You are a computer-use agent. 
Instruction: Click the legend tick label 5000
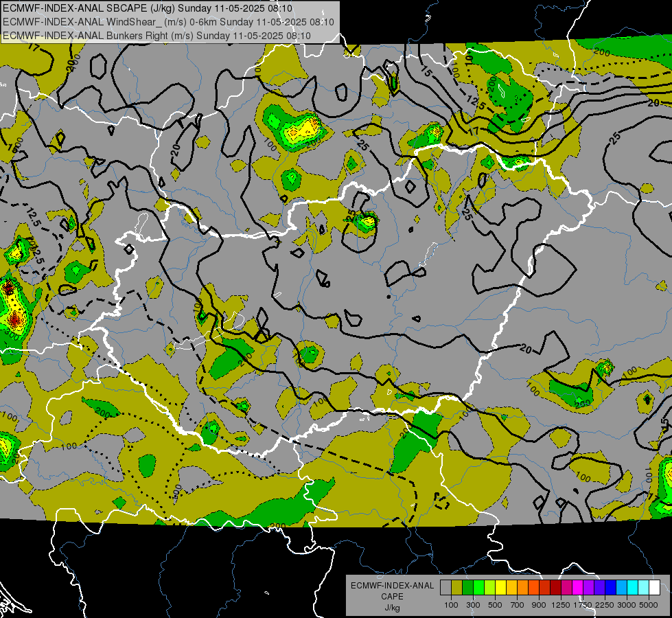649,605
